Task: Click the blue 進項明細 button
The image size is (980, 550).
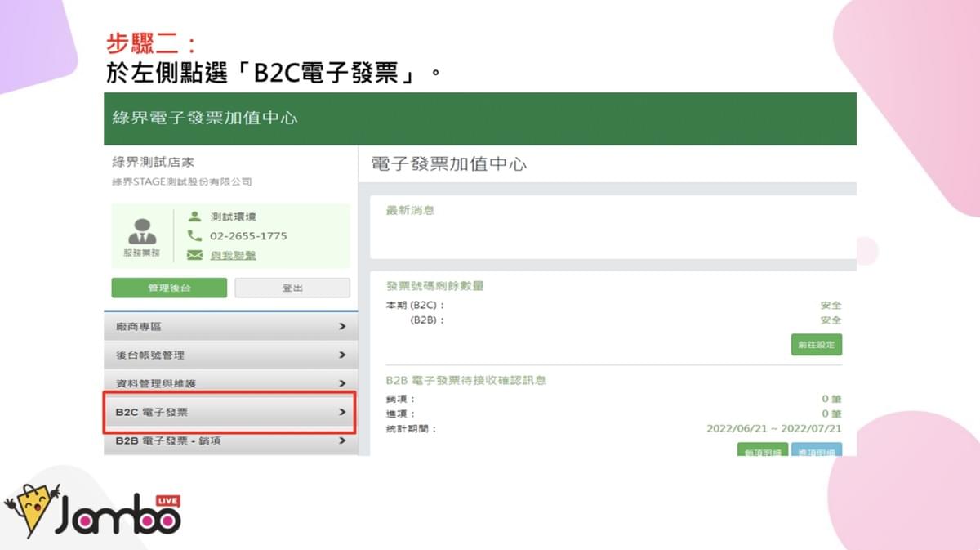Action: point(816,450)
